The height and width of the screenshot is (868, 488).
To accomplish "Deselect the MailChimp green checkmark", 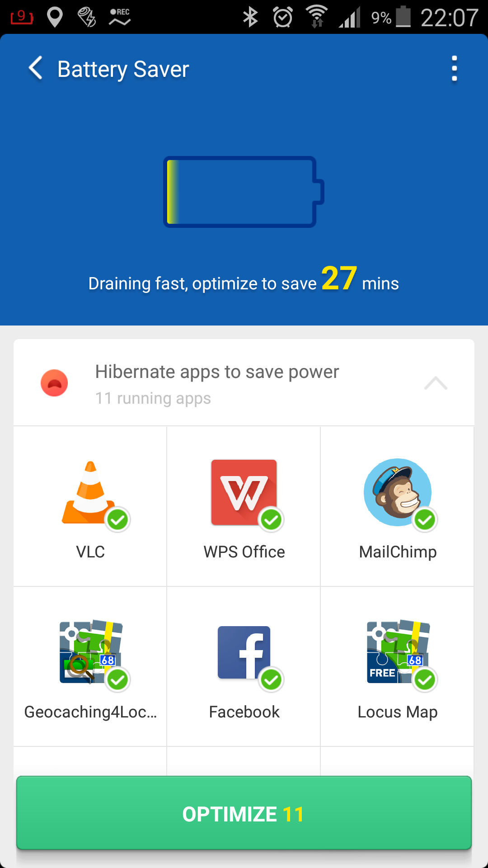I will pyautogui.click(x=425, y=520).
